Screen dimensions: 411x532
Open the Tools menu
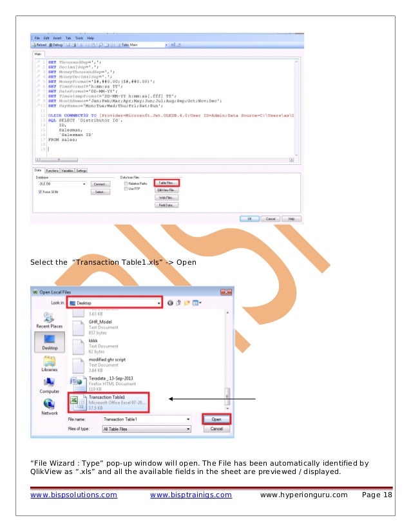[79, 38]
